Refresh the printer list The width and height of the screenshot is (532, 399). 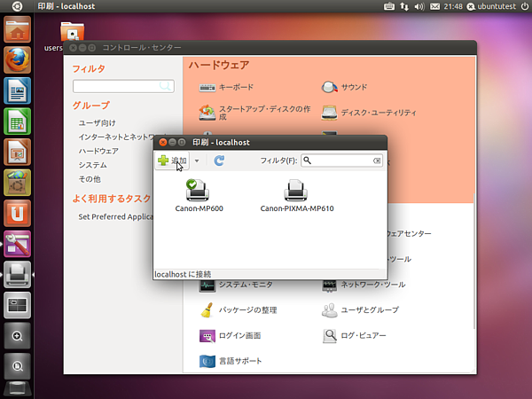click(x=219, y=160)
